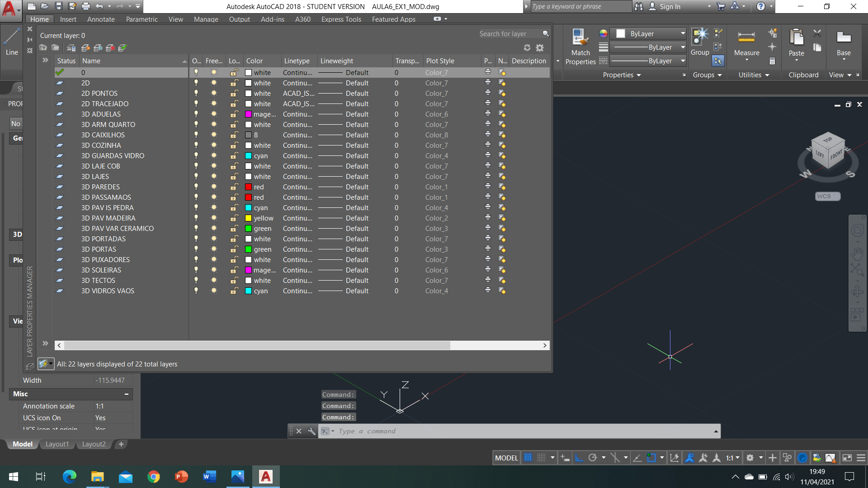Screen dimensions: 868x488
Task: Click the Set Current layer icon
Action: pyautogui.click(x=122, y=47)
